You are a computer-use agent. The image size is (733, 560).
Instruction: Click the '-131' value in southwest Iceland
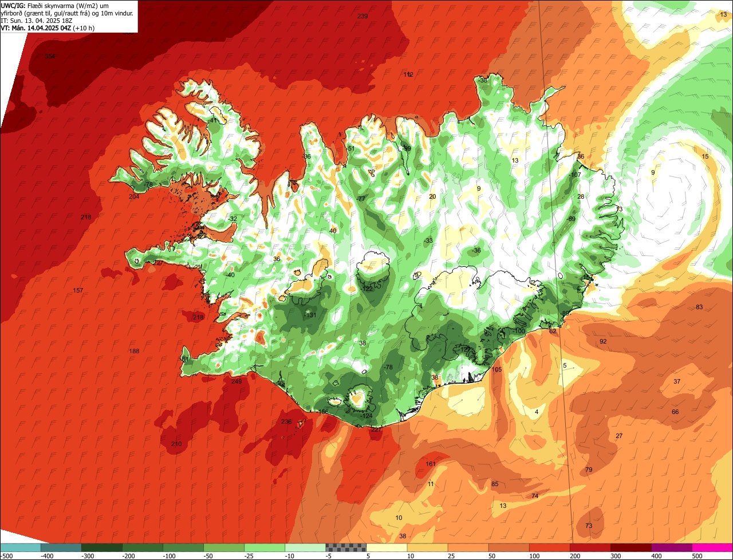pos(310,315)
